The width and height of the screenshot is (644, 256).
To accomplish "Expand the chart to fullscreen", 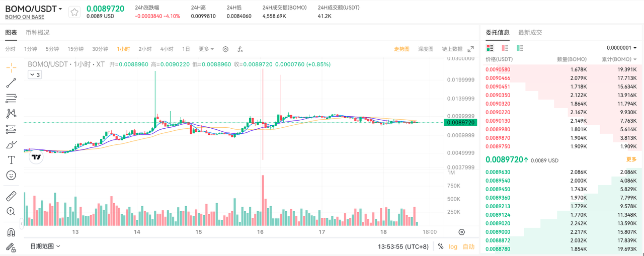I will [471, 49].
